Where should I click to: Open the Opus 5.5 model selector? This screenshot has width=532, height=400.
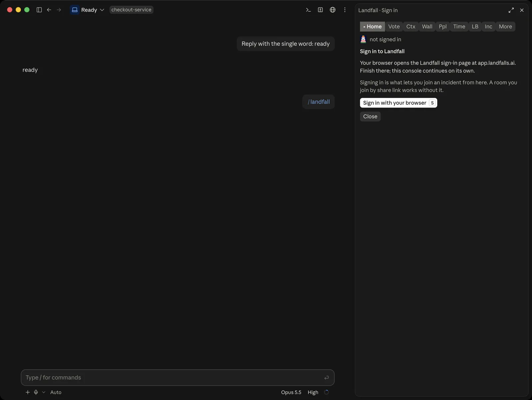(291, 392)
